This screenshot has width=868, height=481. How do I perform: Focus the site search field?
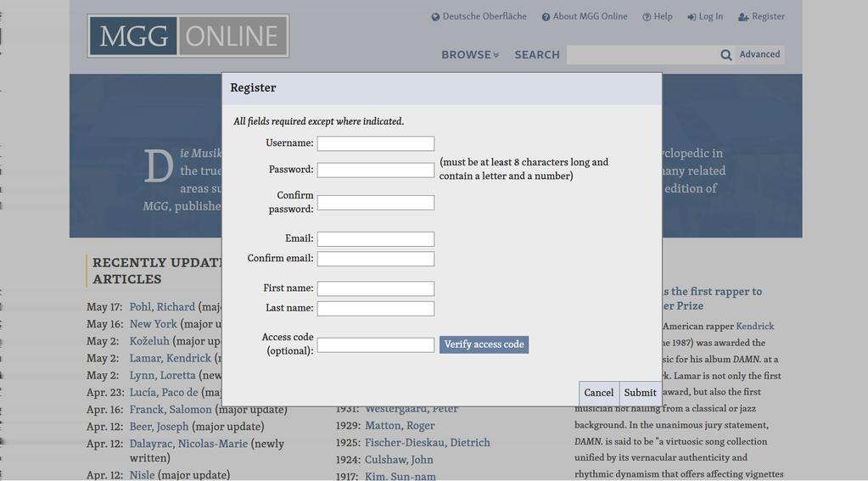pos(642,55)
